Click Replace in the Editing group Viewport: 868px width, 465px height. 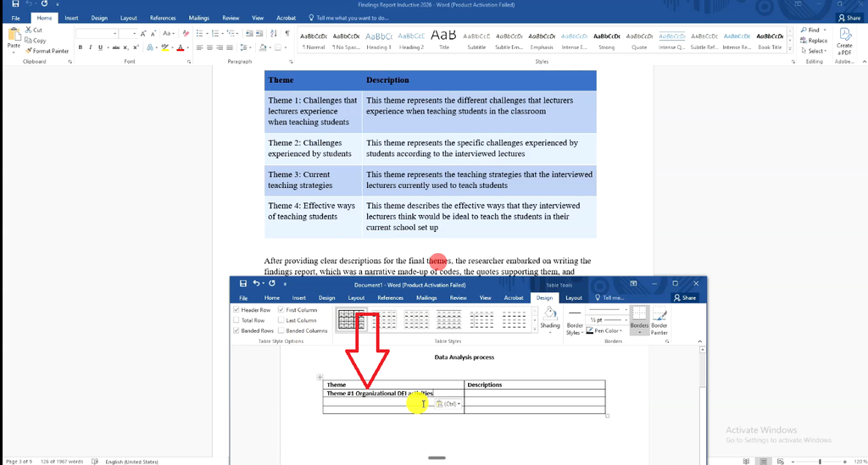pos(815,41)
